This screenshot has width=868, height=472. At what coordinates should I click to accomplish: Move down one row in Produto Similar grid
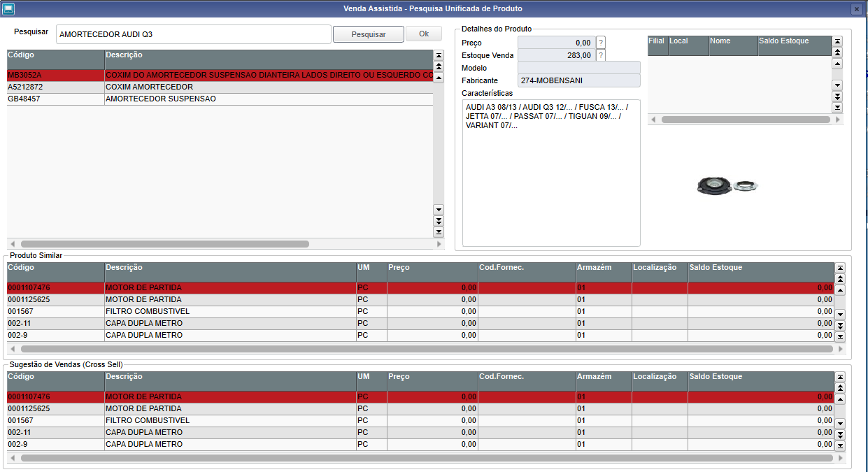(840, 314)
